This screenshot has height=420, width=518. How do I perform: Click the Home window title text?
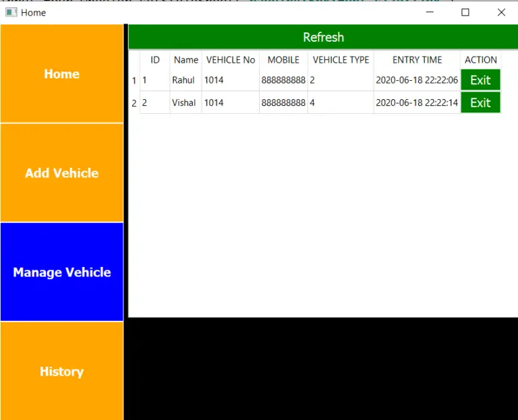click(x=33, y=13)
